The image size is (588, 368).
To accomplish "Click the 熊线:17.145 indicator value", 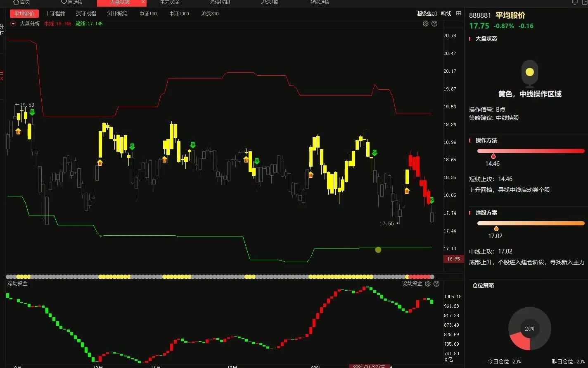I will click(89, 24).
